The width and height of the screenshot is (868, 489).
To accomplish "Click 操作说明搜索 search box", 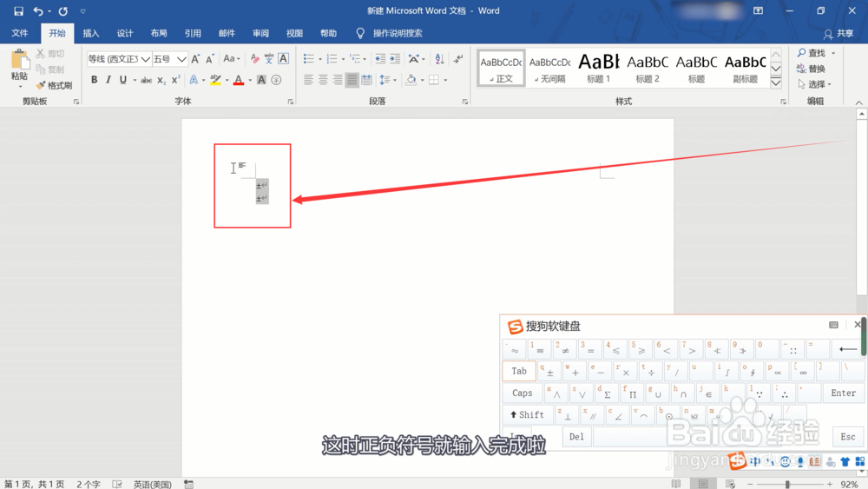I will (398, 33).
